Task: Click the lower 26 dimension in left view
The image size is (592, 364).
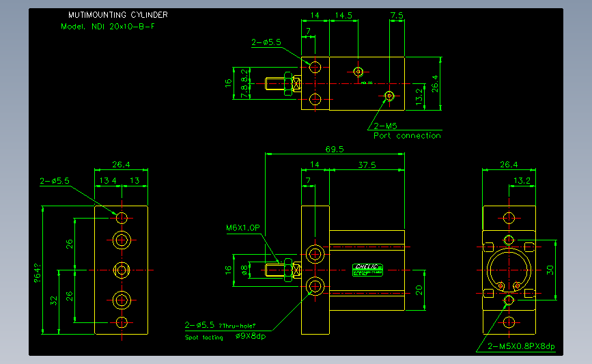Action: (x=70, y=296)
